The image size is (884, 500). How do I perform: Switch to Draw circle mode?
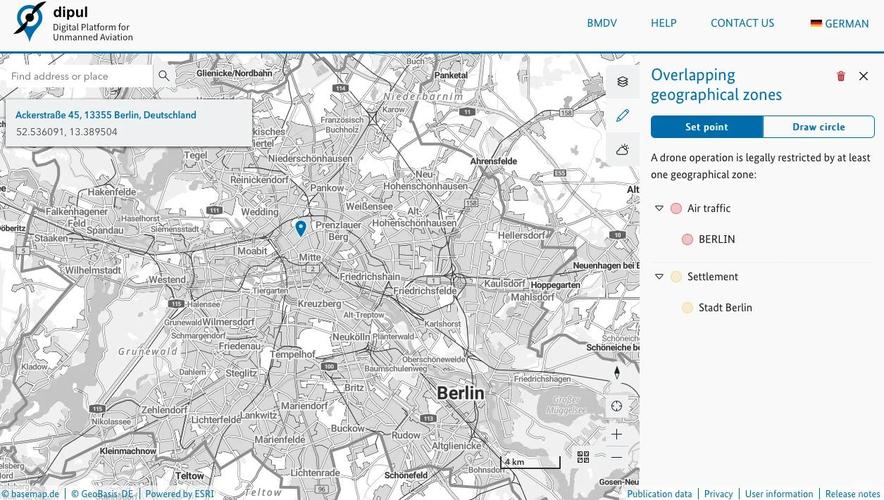[818, 127]
